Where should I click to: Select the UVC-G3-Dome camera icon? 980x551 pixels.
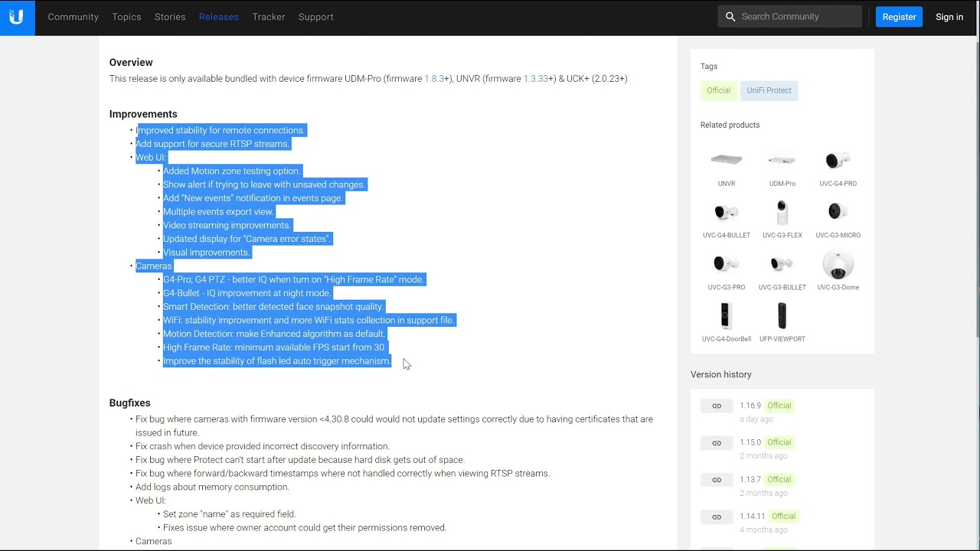point(838,265)
